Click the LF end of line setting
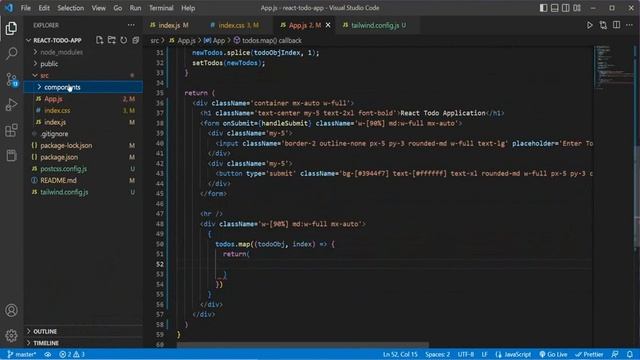The height and width of the screenshot is (360, 640). [x=484, y=354]
